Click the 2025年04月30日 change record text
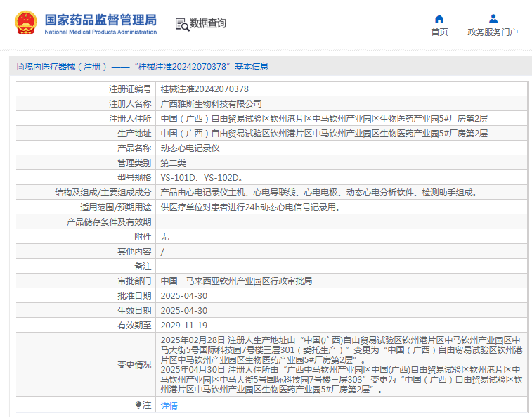This screenshot has width=532, height=417. tap(341, 380)
